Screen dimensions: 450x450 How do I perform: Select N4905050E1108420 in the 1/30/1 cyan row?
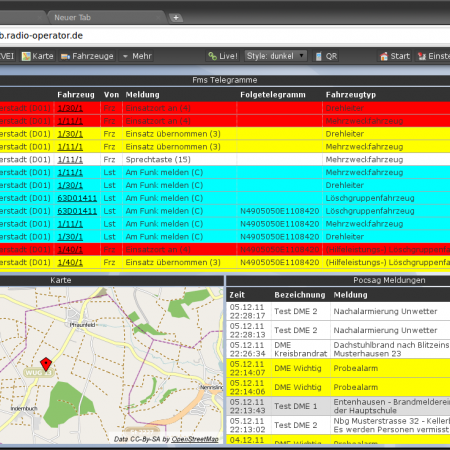tap(280, 237)
